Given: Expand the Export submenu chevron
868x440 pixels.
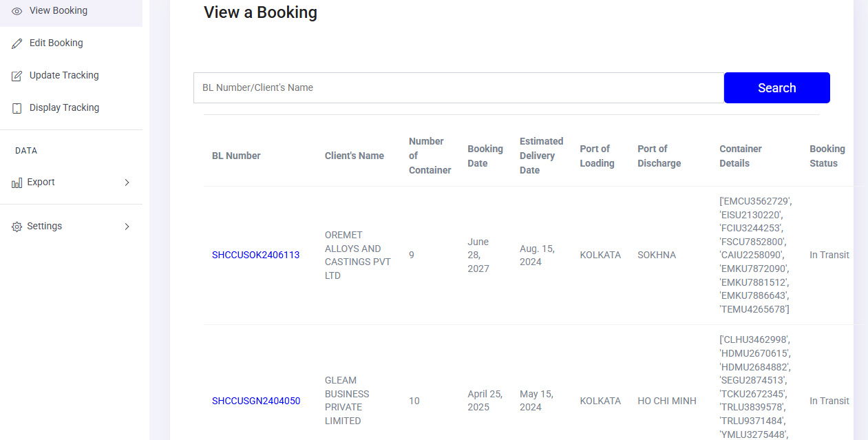Looking at the screenshot, I should click(127, 182).
